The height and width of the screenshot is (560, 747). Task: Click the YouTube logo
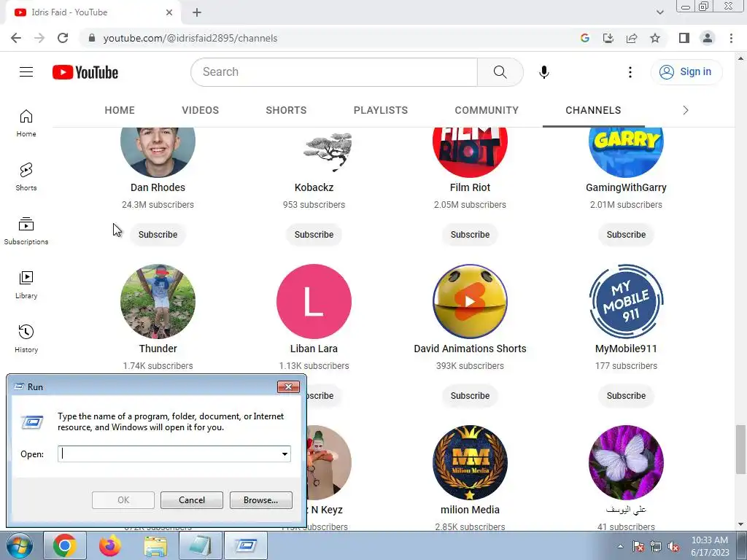point(85,72)
